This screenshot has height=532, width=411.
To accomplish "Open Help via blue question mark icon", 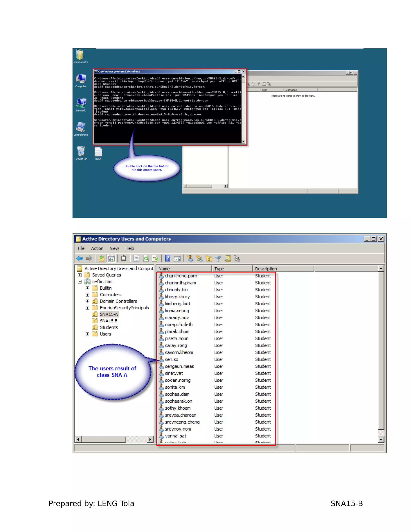I will coord(168,258).
